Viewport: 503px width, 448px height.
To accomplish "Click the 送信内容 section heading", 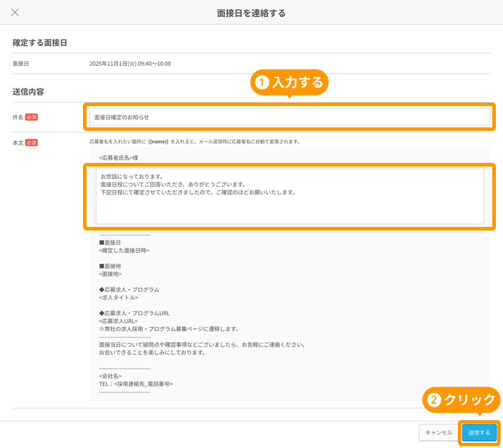I will coord(28,92).
